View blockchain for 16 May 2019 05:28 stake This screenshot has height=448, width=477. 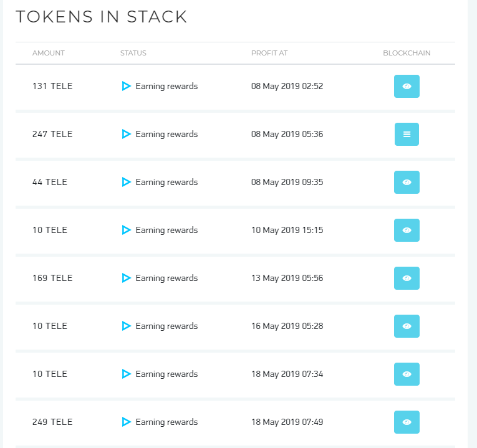tap(407, 326)
